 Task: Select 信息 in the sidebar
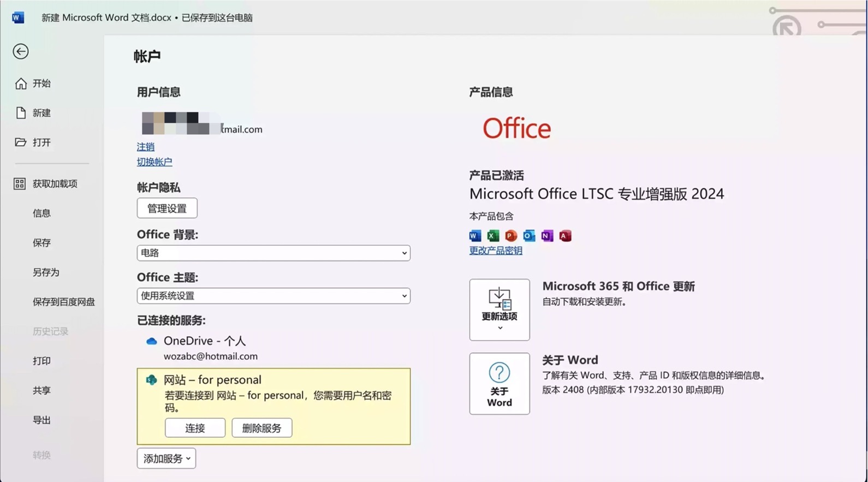click(x=41, y=213)
